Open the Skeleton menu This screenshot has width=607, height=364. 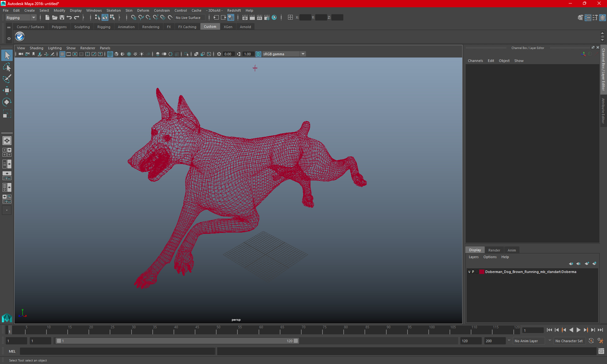[x=113, y=10]
